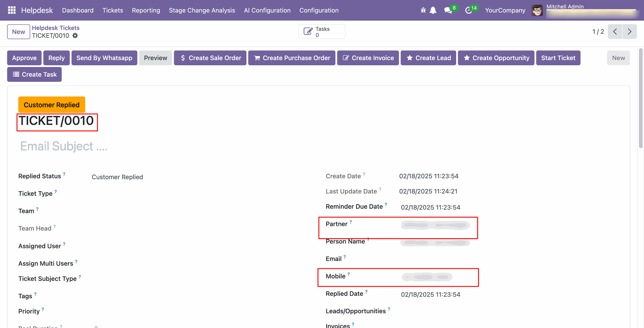Click Send By Whatsapp button
Image resolution: width=644 pixels, height=328 pixels.
pos(104,58)
